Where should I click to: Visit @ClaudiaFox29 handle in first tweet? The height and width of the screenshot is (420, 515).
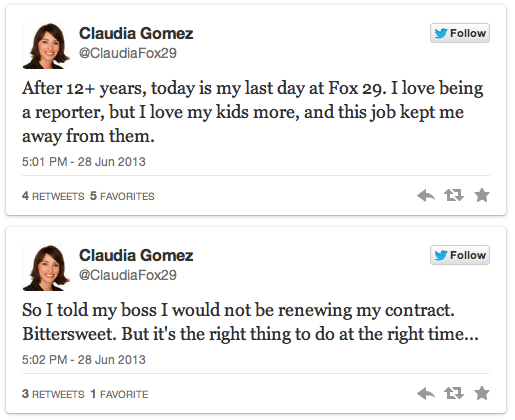click(x=128, y=53)
